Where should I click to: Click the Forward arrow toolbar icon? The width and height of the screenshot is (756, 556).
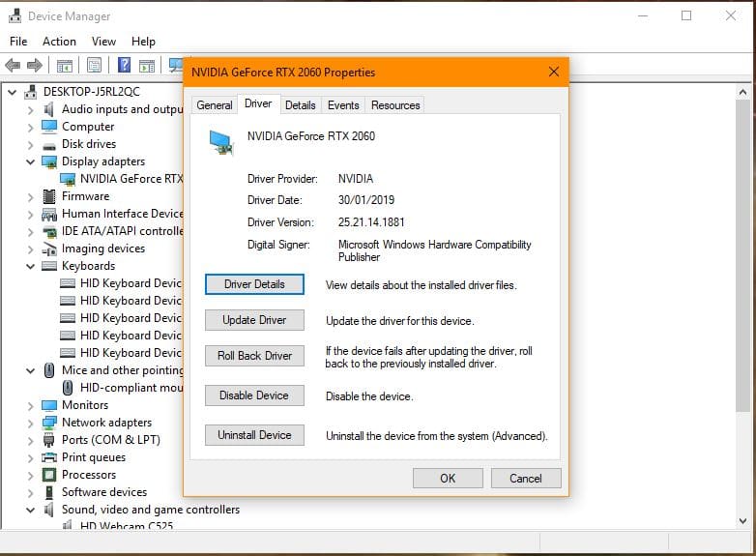coord(34,65)
